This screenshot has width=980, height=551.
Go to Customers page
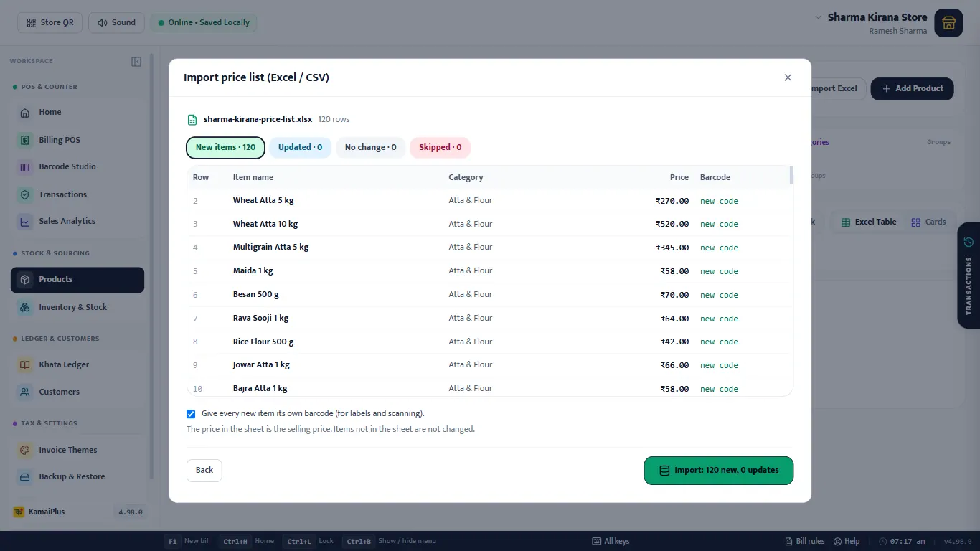[77, 392]
